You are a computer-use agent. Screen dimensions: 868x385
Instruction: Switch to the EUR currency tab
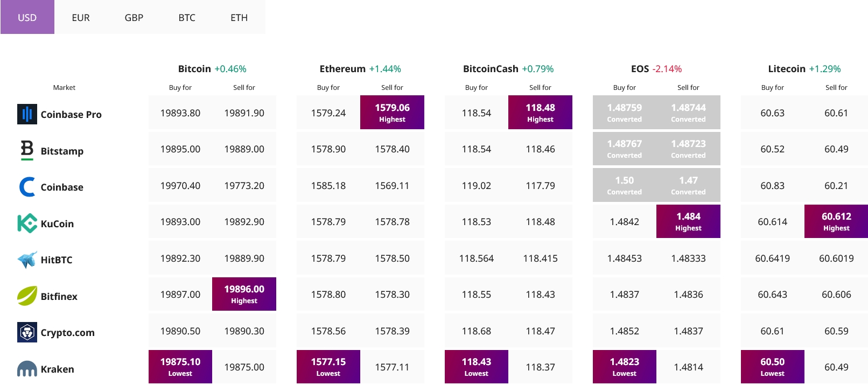(x=81, y=17)
